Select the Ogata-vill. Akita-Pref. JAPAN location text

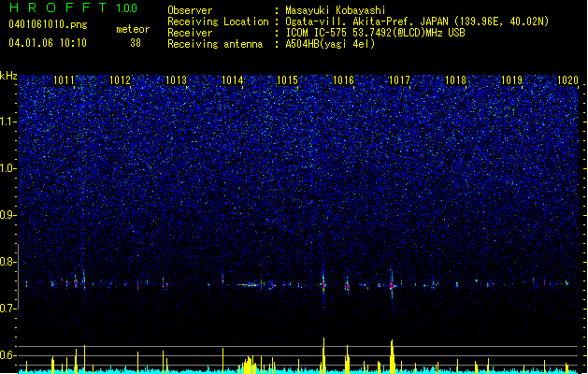417,22
